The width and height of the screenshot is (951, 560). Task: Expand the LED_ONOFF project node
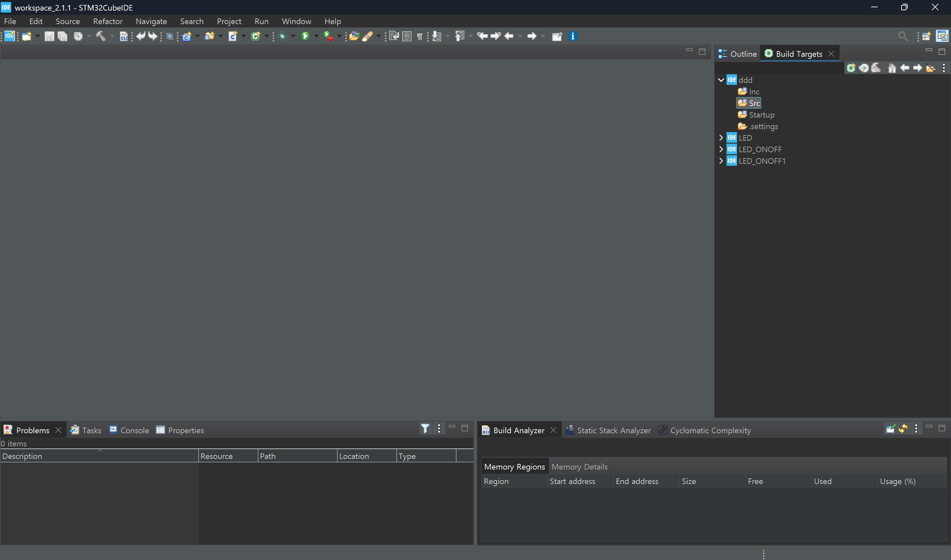(721, 150)
